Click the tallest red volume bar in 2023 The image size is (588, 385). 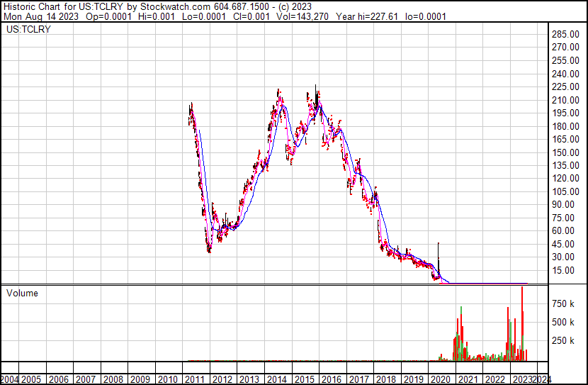pyautogui.click(x=522, y=326)
